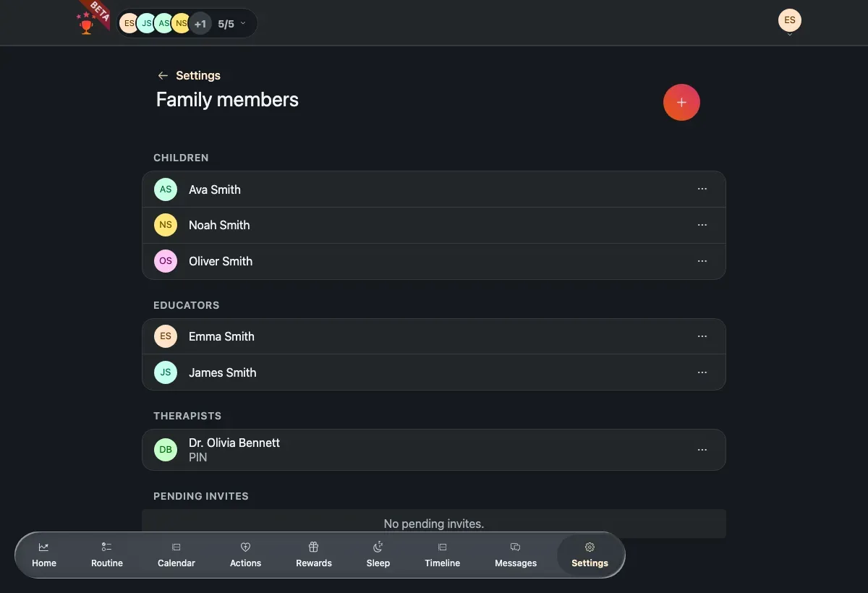Click the THERAPISTS section heading
Screen dimensions: 868x593
tap(187, 416)
